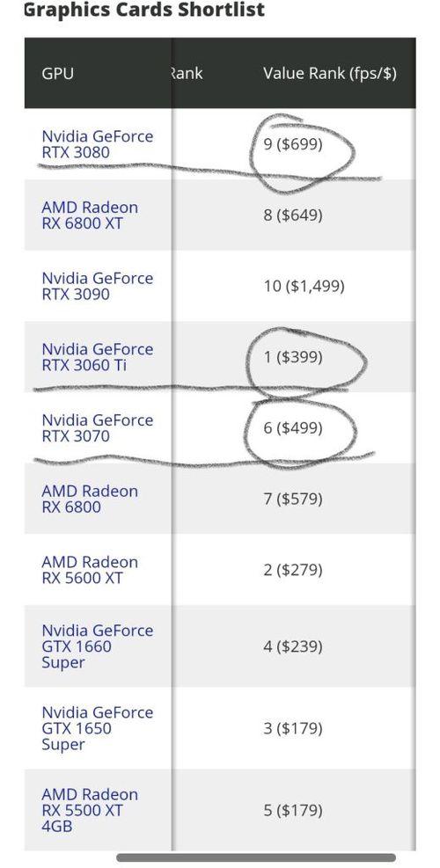440x868 pixels.
Task: Open the Nvidia GeForce RTX 3070 link
Action: pyautogui.click(x=97, y=428)
